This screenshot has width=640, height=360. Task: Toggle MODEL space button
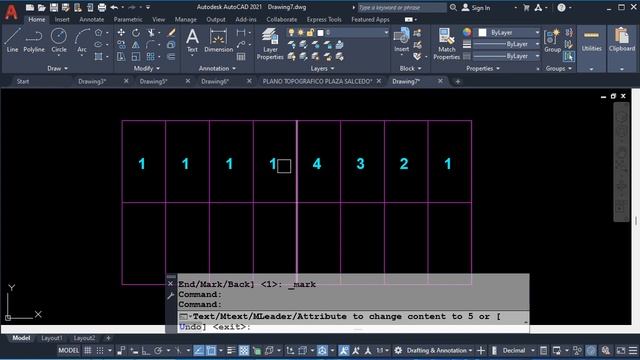(69, 350)
